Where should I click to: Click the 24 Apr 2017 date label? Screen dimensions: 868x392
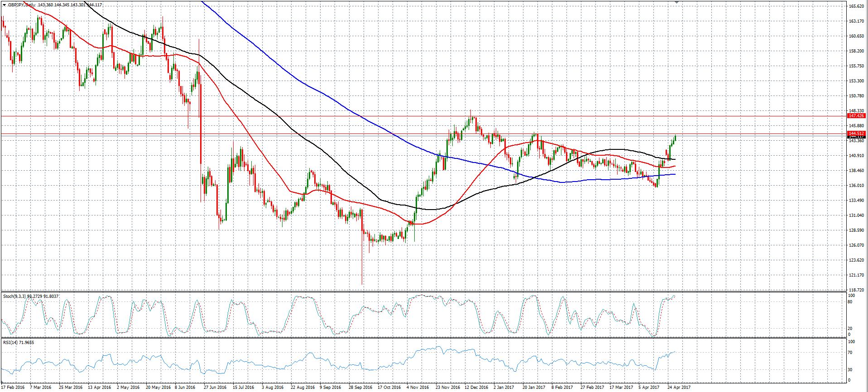coord(678,387)
